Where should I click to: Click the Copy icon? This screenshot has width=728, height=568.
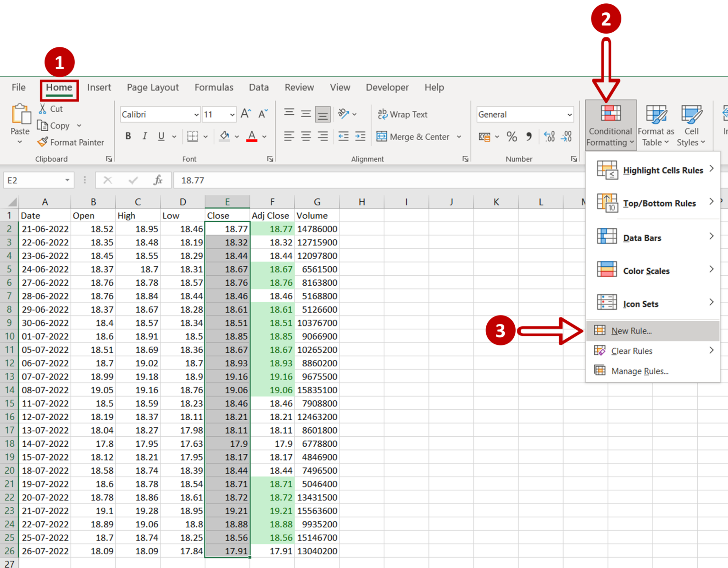(x=43, y=126)
